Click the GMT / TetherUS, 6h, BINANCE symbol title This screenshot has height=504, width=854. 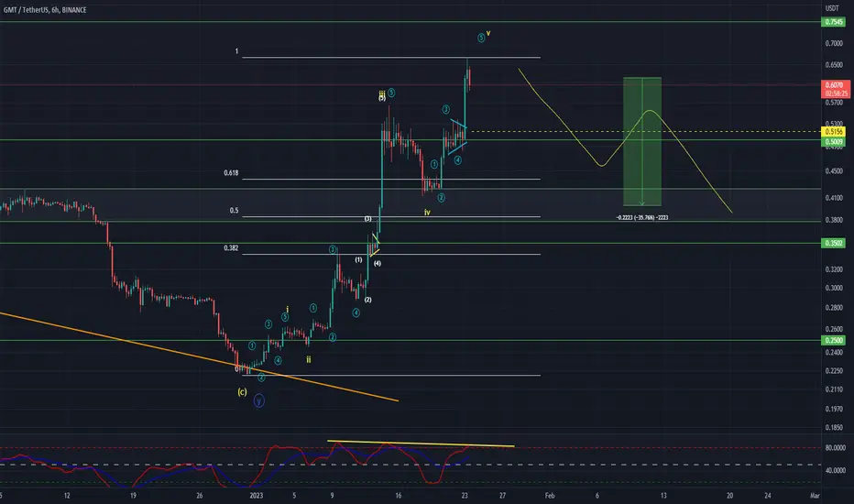pos(45,10)
